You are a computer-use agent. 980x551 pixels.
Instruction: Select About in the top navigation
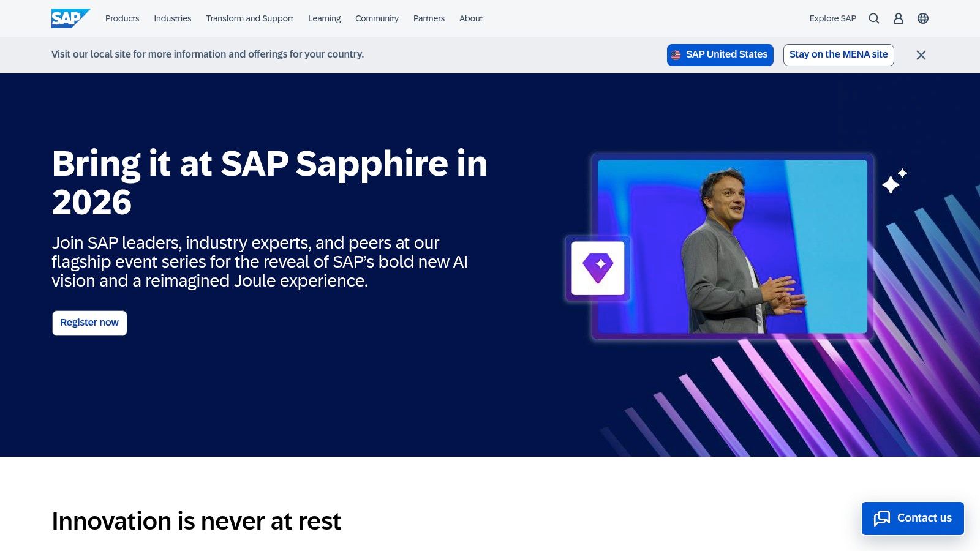(x=470, y=18)
